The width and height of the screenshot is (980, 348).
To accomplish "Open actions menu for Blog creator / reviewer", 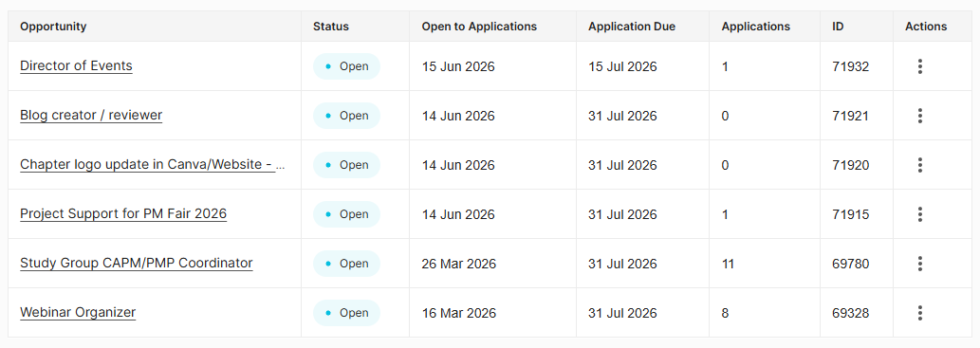I will click(x=919, y=116).
